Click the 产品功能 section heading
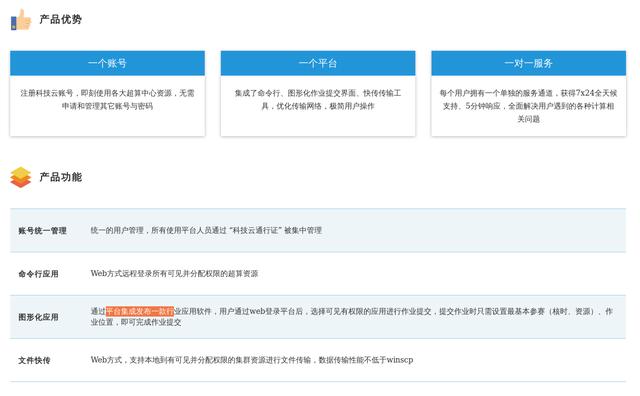Viewport: 640px width, 396px height. (60, 177)
